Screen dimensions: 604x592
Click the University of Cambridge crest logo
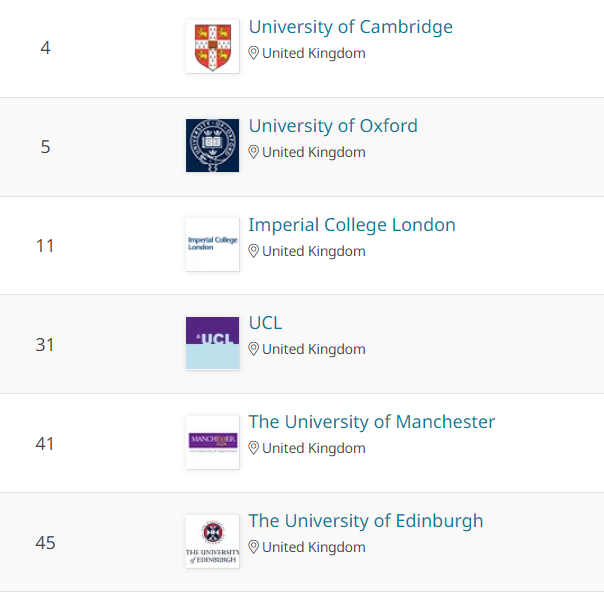coord(213,47)
